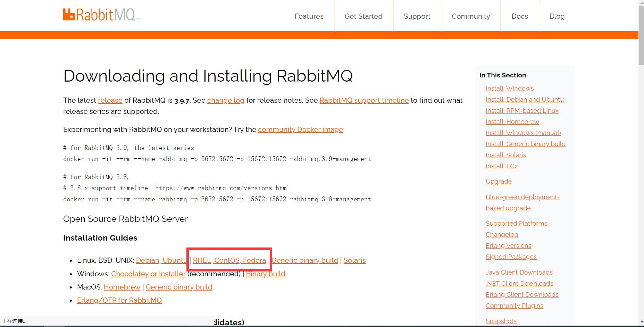This screenshot has height=327, width=644.
Task: Go to Install: Windows in sidebar
Action: tap(510, 89)
